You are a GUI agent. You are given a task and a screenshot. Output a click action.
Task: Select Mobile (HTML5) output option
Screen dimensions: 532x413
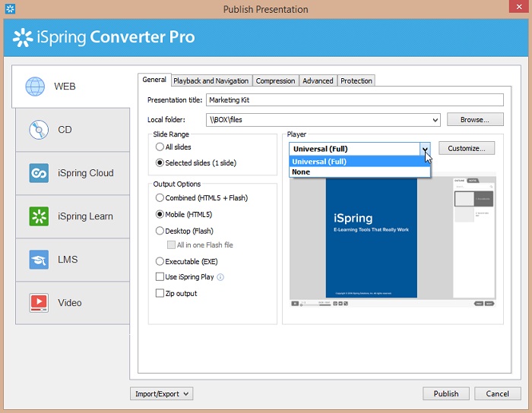pos(160,214)
